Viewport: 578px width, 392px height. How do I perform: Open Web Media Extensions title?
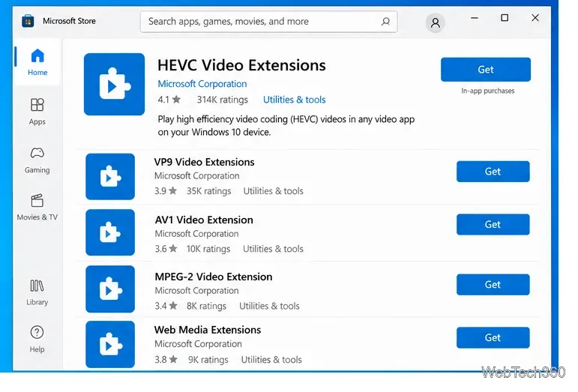pyautogui.click(x=208, y=330)
